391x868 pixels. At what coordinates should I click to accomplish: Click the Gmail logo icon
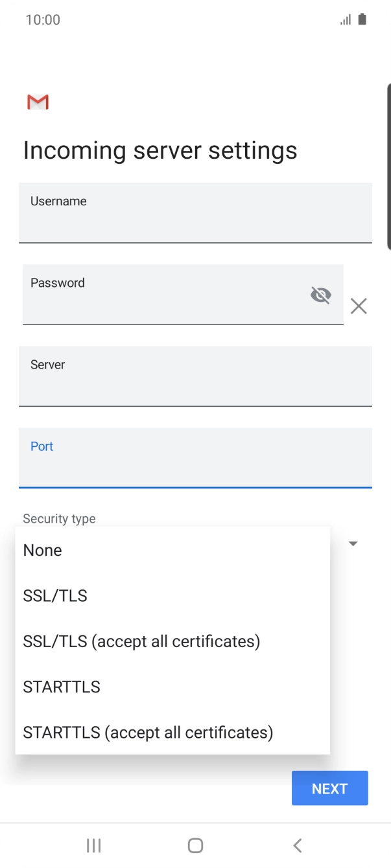point(38,102)
